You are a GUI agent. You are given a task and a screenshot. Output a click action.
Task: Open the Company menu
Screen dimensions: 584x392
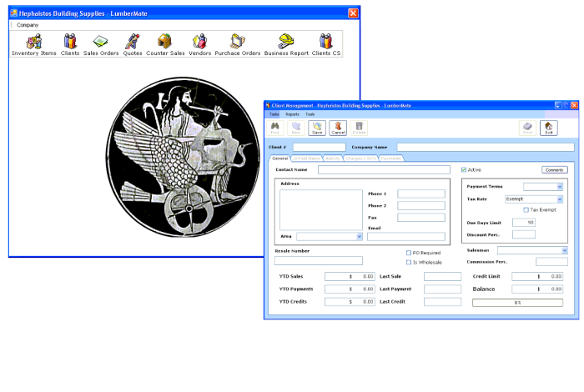point(28,25)
